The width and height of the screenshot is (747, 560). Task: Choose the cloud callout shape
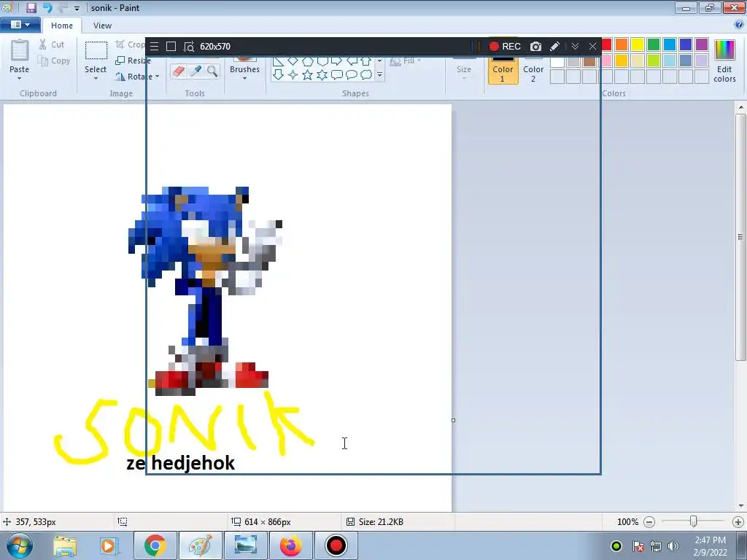[366, 75]
